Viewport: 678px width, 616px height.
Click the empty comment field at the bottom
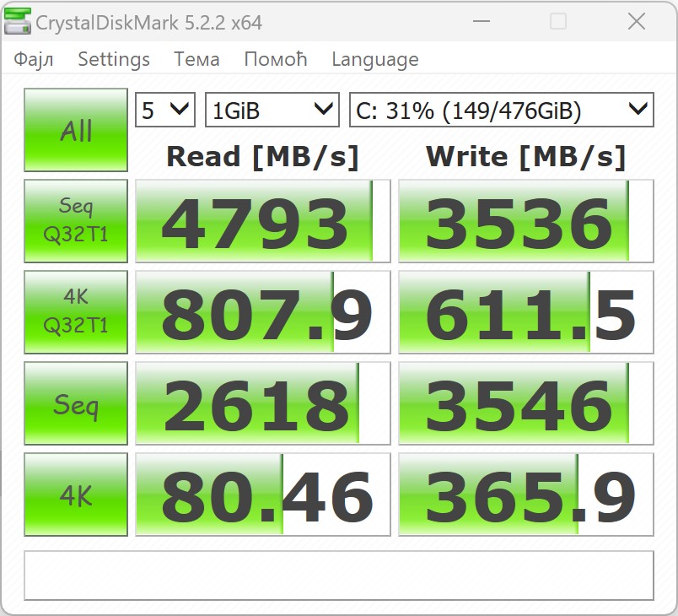coord(339,575)
